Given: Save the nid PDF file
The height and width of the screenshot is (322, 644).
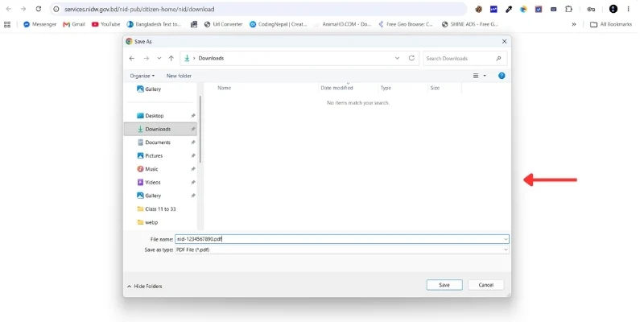Looking at the screenshot, I should [444, 285].
